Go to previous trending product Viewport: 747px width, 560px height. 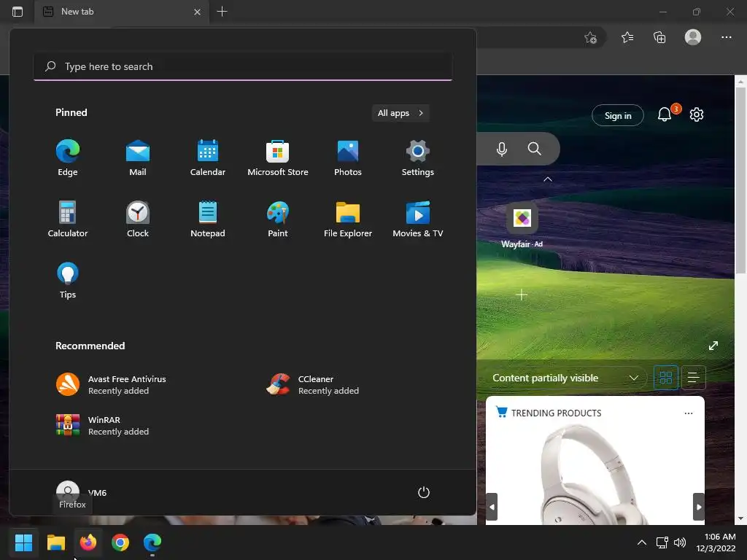point(492,507)
